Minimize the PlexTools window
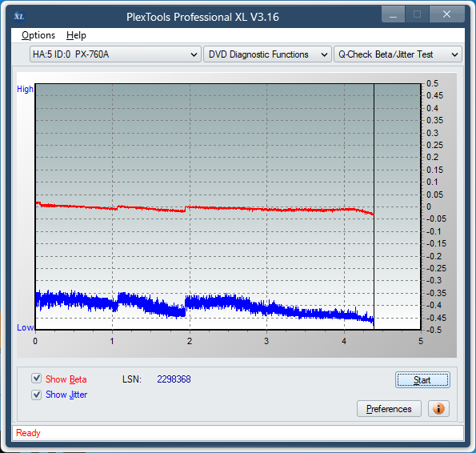Screen dimensions: 476x453 pyautogui.click(x=393, y=14)
